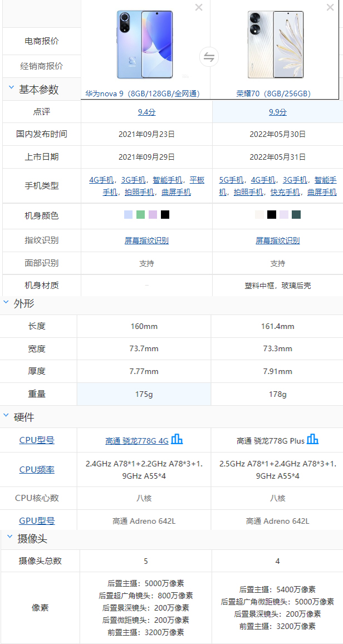Select Honor 70 dark green color swatch

tap(296, 214)
